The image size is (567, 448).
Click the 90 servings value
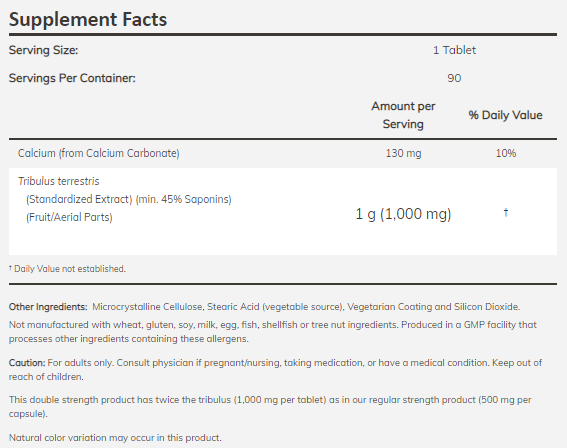click(454, 78)
